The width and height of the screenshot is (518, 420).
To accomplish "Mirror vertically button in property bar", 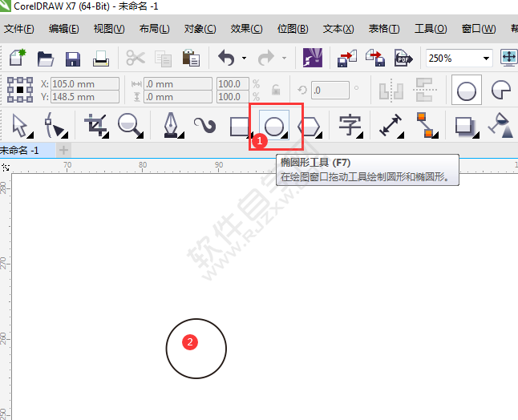I will point(425,90).
